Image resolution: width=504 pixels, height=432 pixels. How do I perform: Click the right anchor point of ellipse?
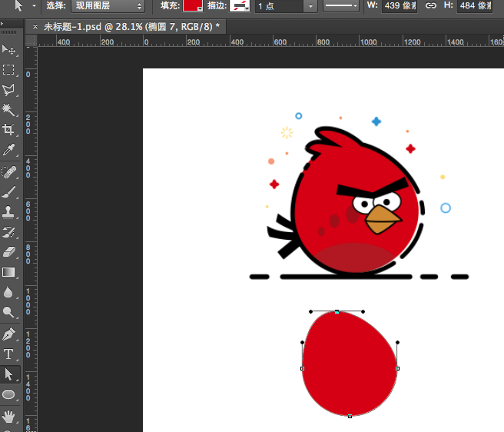[x=398, y=369]
